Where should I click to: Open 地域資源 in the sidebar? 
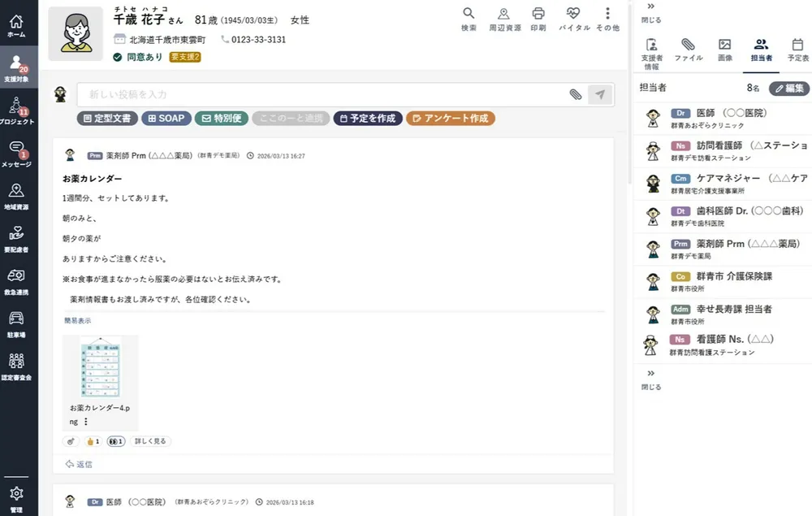point(16,196)
